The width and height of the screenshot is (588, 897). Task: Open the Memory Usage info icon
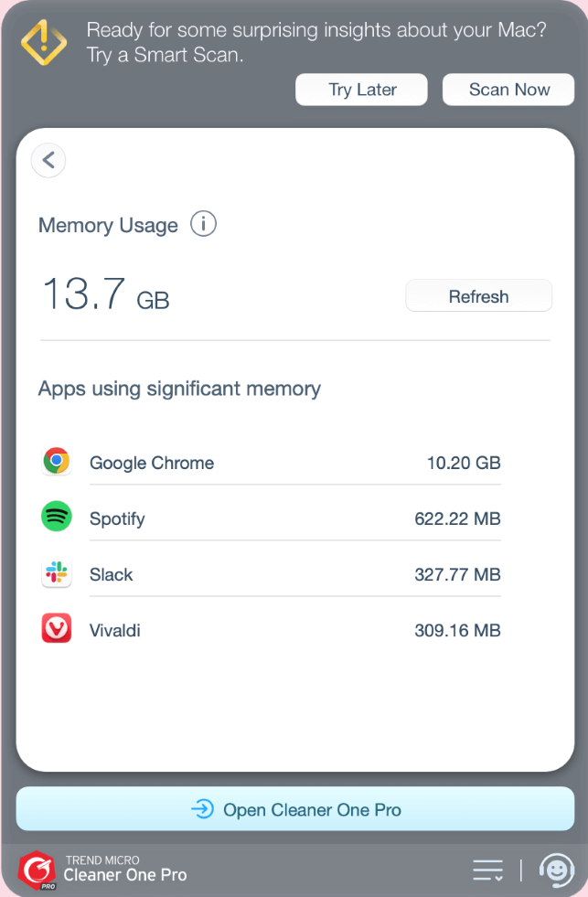(x=203, y=224)
